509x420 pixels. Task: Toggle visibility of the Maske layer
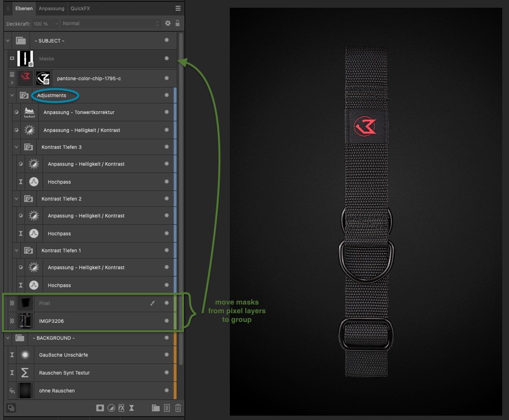(166, 58)
